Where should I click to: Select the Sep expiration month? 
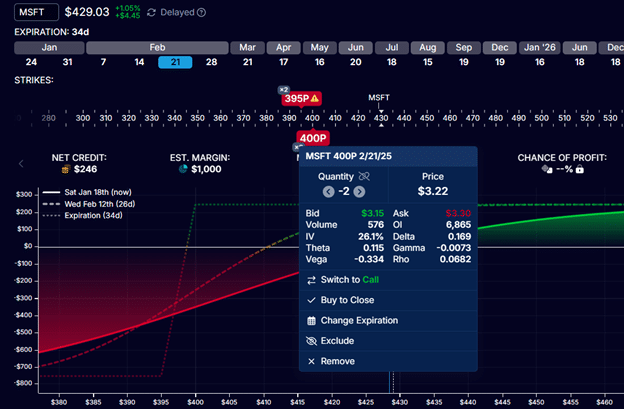pyautogui.click(x=464, y=48)
